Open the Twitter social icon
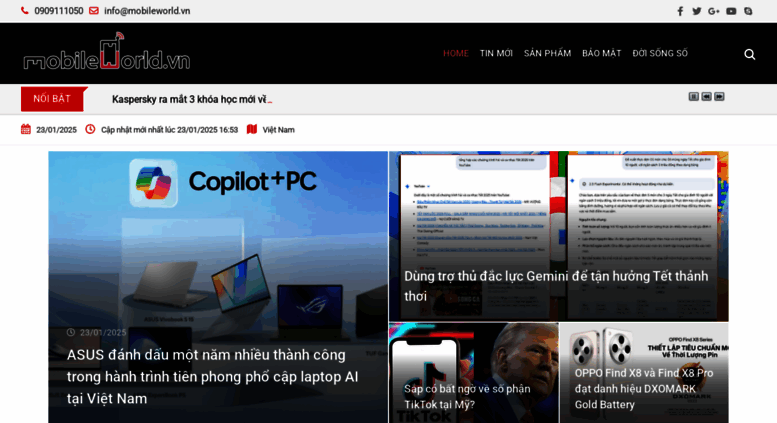Image resolution: width=777 pixels, height=423 pixels. 697,11
